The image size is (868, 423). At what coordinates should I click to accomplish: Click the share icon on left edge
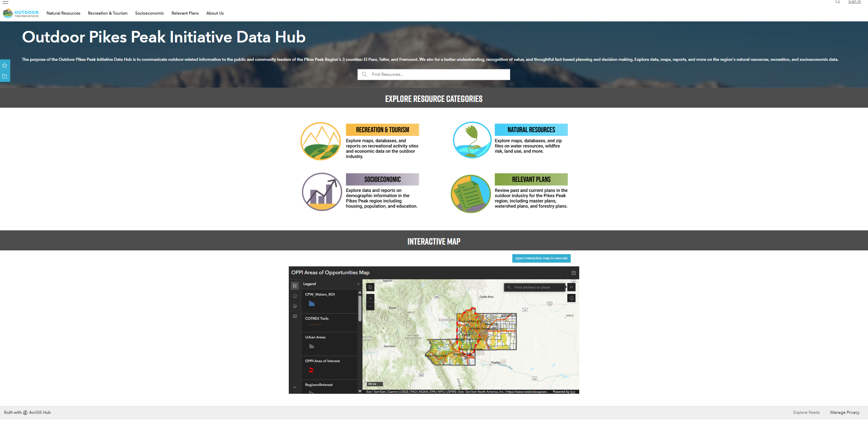5,76
